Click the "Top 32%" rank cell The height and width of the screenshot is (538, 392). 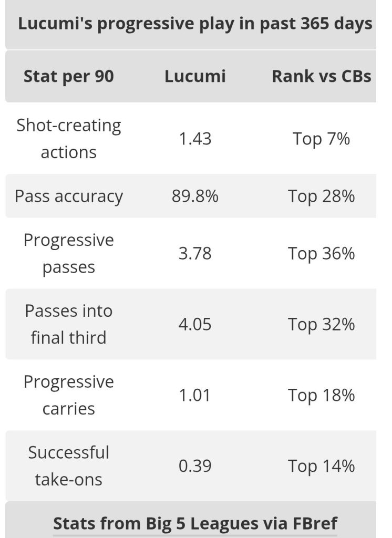click(x=321, y=324)
